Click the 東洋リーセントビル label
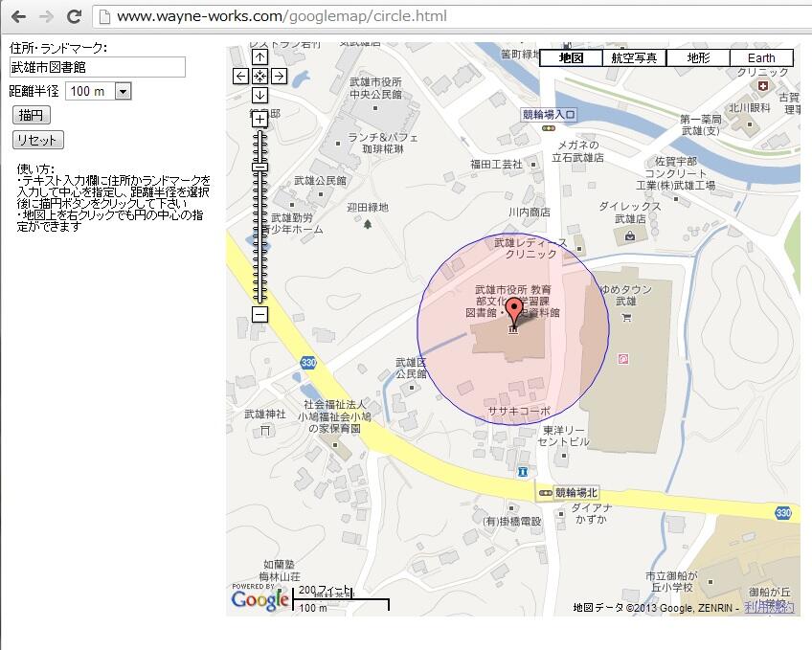Viewport: 812px width, 650px height. [x=564, y=436]
